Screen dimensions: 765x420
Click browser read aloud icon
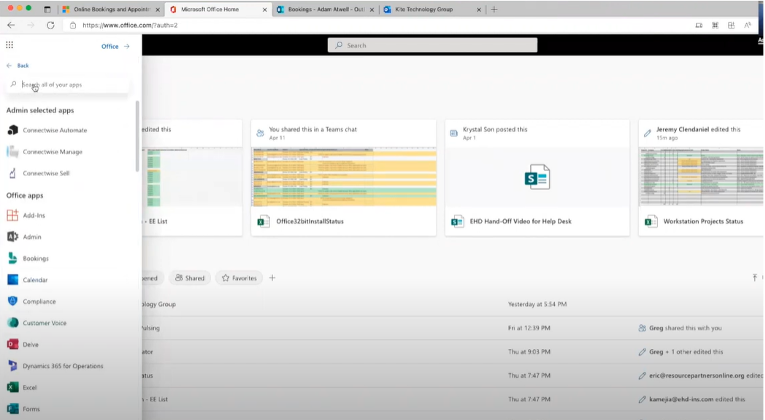click(747, 25)
